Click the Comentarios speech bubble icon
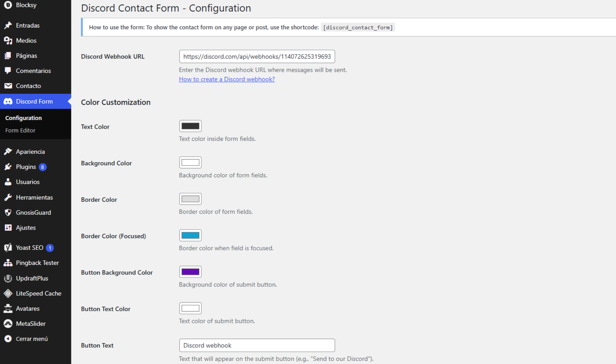 click(8, 71)
